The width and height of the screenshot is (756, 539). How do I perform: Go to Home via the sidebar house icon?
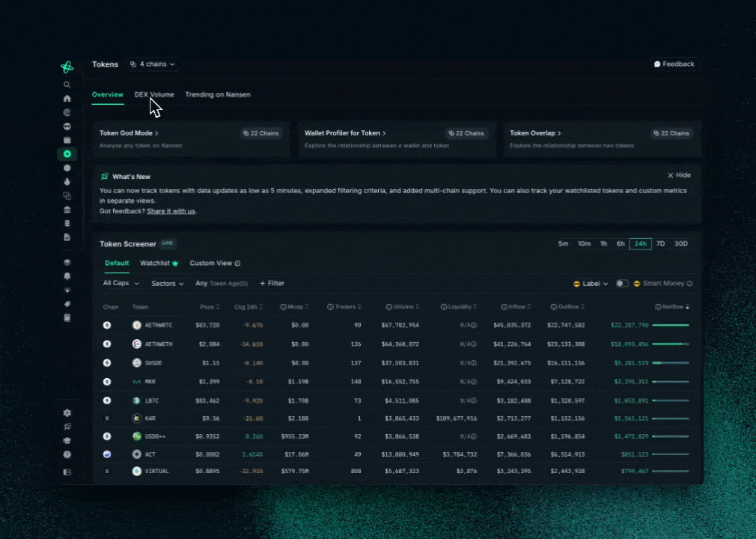[x=67, y=98]
